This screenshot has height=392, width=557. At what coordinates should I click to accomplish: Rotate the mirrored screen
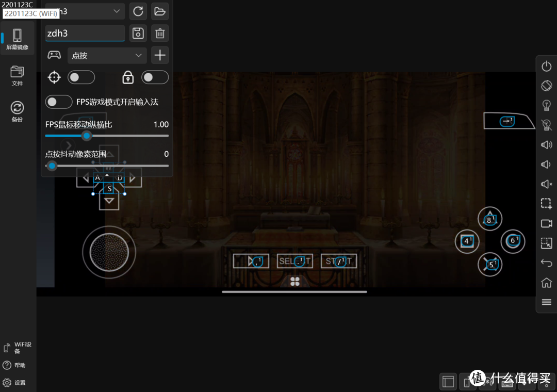[x=546, y=86]
